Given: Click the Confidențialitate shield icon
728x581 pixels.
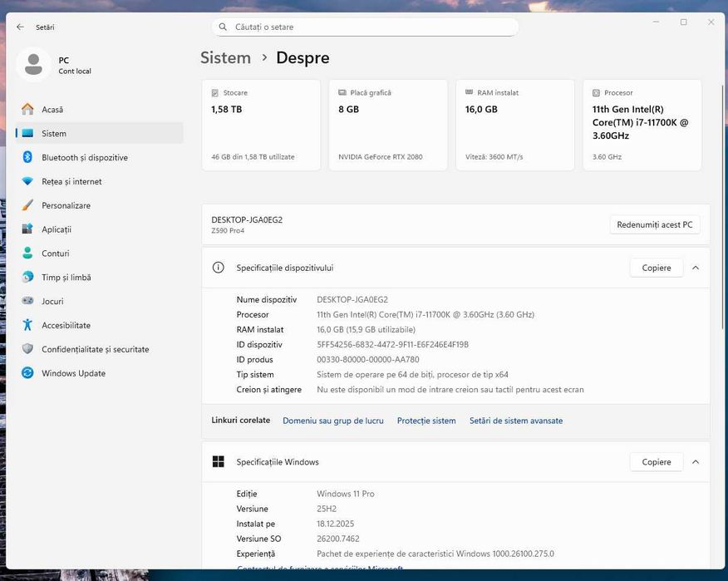Looking at the screenshot, I should 27,349.
